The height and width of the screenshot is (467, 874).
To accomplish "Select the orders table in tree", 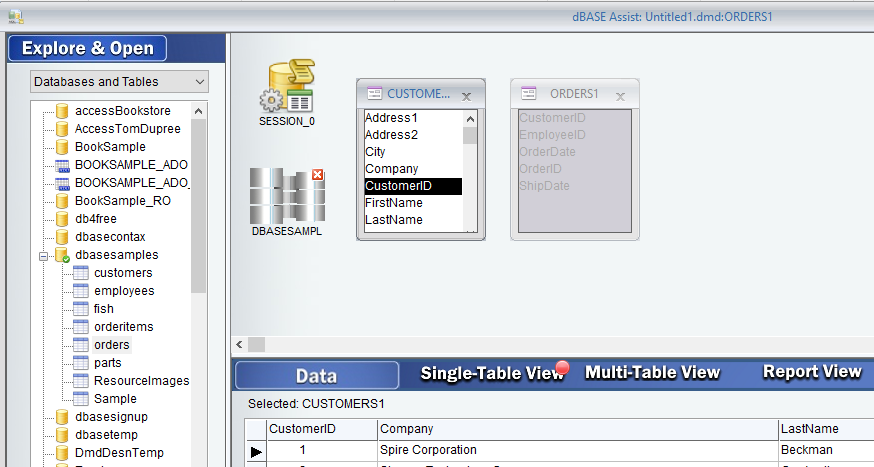I will (111, 345).
